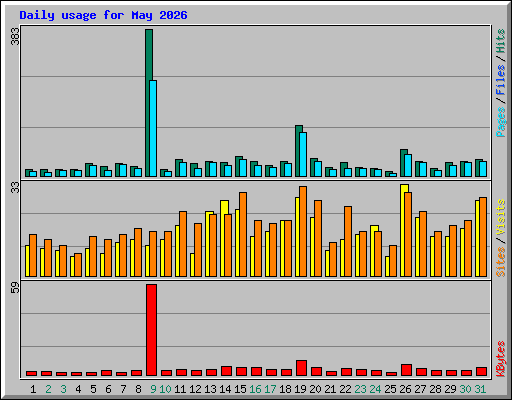Click the orange "Sites" legend label

(501, 262)
